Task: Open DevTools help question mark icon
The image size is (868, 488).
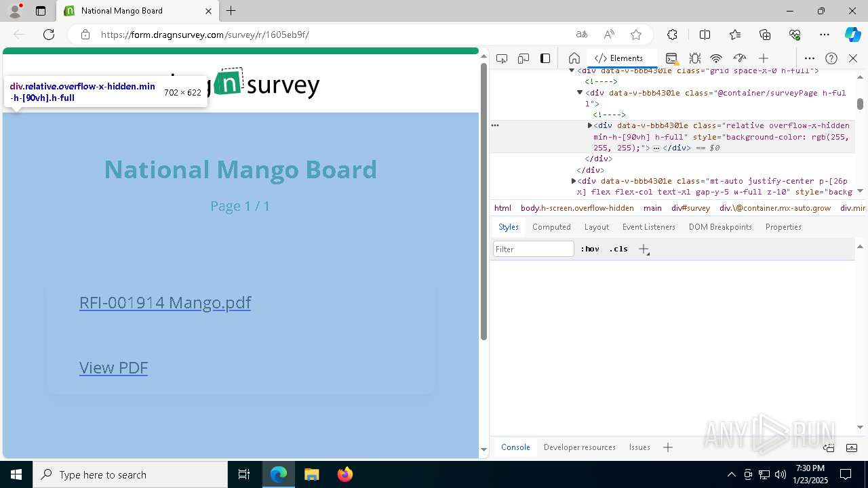Action: click(831, 58)
